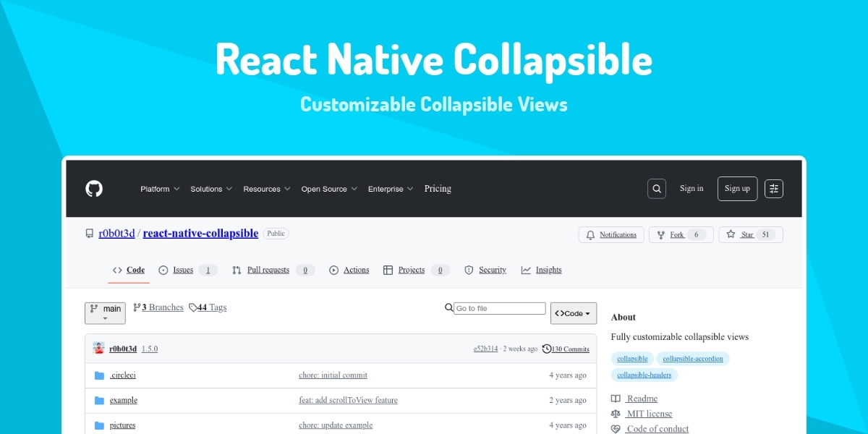Expand the green Code dropdown
Screen dimensions: 868x434
(x=573, y=312)
